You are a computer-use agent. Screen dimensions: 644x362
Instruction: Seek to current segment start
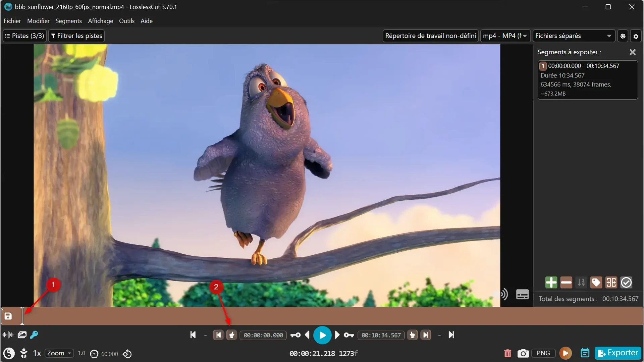click(218, 335)
